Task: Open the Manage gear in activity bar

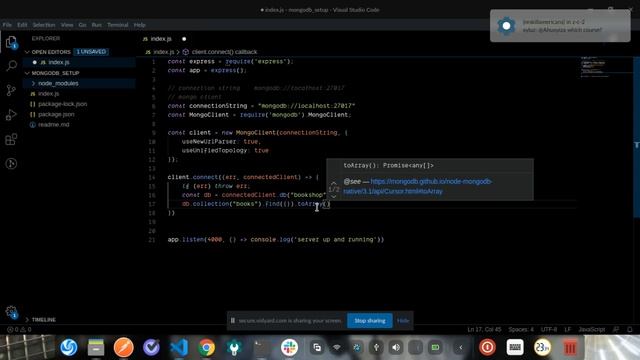Action: coord(11,312)
